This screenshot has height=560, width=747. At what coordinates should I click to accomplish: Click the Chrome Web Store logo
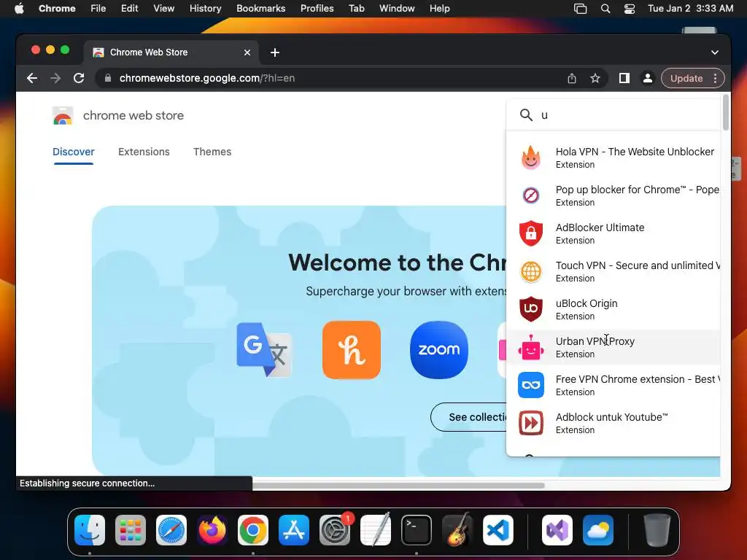tap(63, 116)
